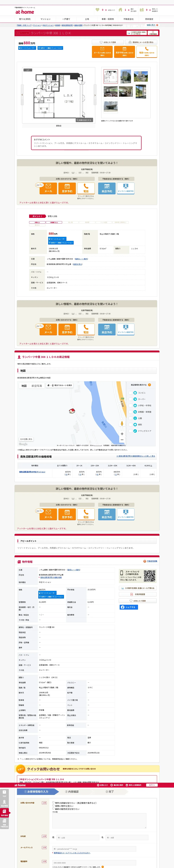Click help icon beside 情報の見方

coord(157,25)
